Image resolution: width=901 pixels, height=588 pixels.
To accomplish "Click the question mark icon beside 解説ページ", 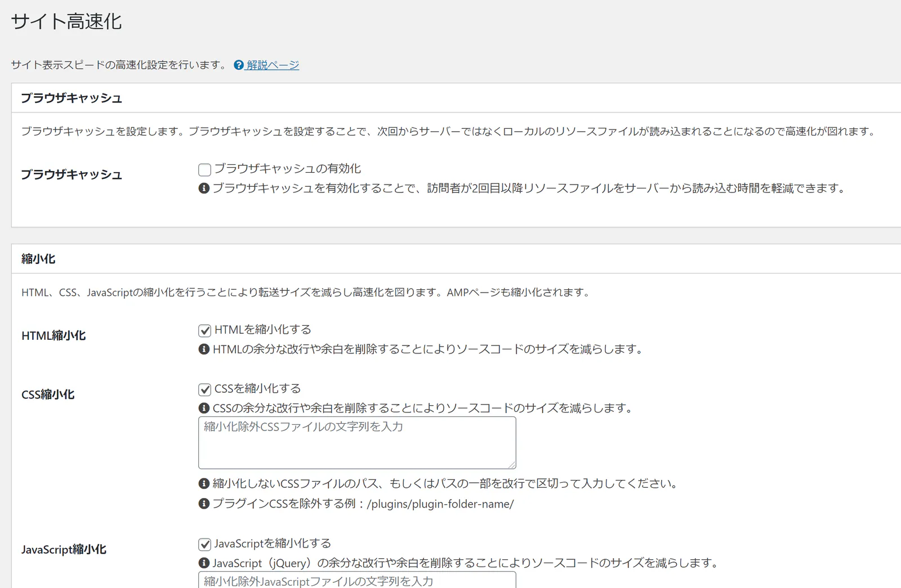I will point(239,65).
